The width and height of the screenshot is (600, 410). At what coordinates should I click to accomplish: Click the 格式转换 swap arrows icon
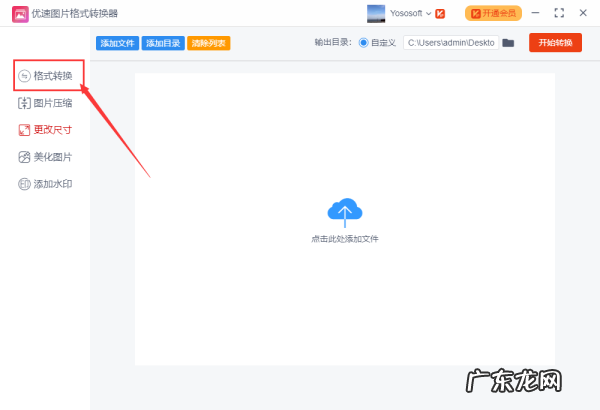pyautogui.click(x=24, y=76)
